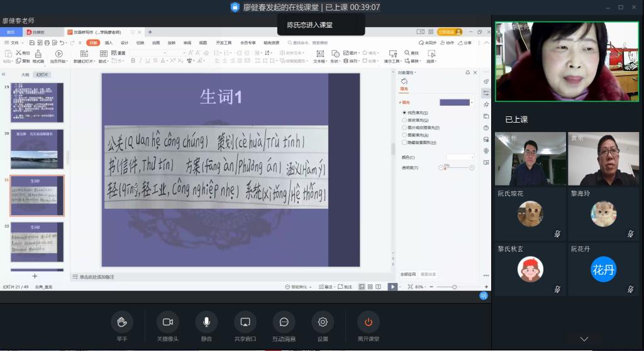Click the apply to all (全部应用) button
The height and width of the screenshot is (351, 644).
coord(408,274)
